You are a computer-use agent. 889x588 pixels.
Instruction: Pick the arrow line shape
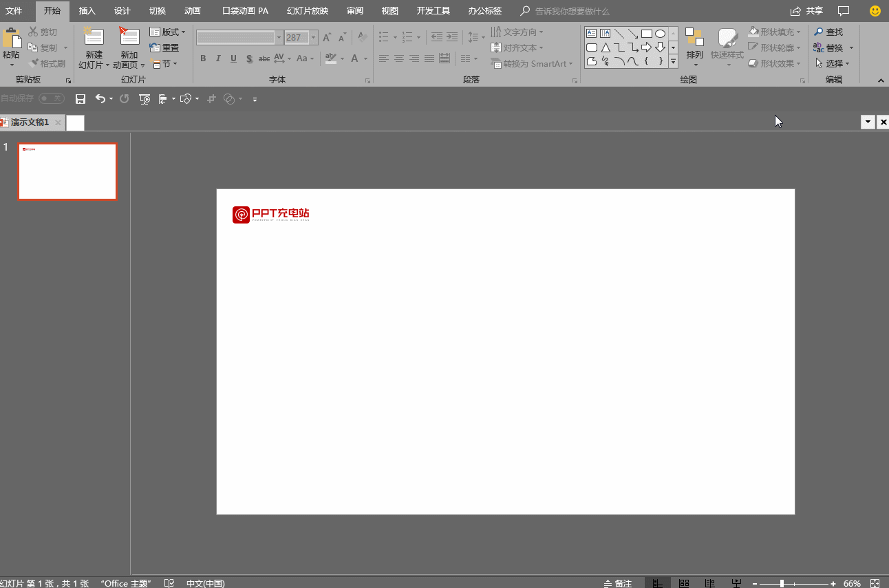[632, 34]
